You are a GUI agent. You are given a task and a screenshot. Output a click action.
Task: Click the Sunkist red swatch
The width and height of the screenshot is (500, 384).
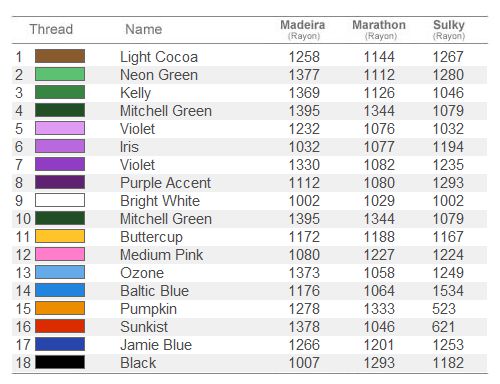pyautogui.click(x=60, y=326)
